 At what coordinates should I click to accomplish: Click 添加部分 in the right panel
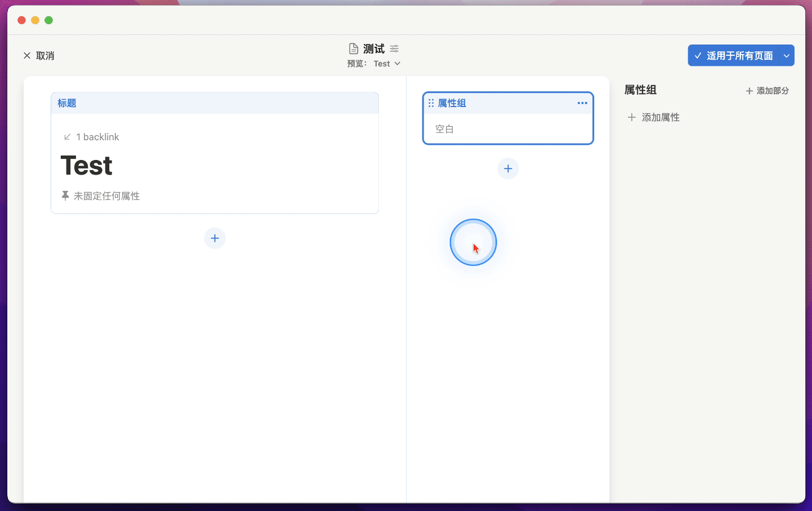click(767, 91)
